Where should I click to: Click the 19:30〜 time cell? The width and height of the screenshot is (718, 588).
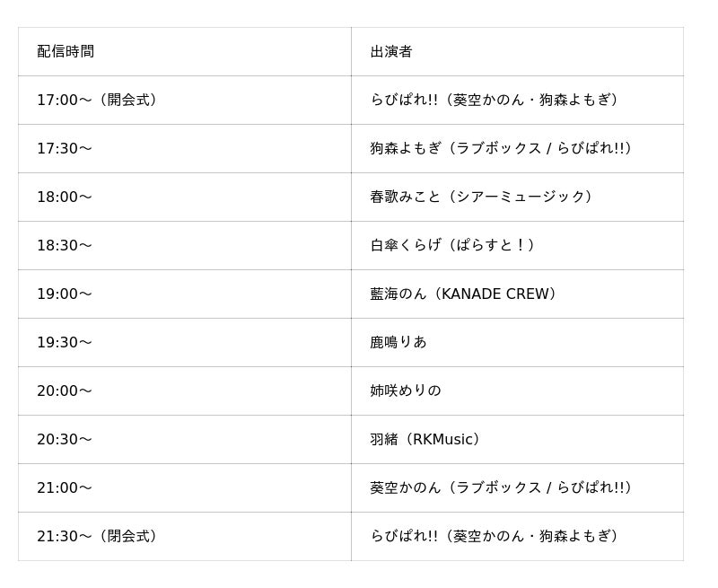point(65,343)
